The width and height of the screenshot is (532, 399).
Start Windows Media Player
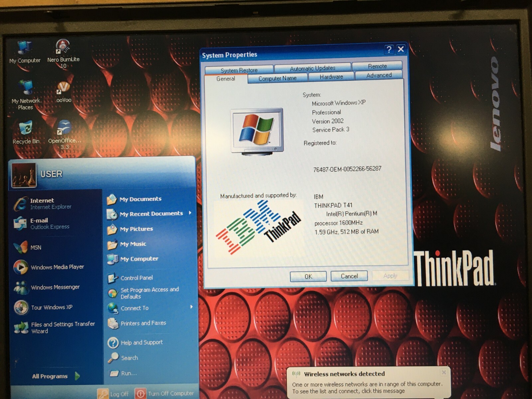tap(49, 267)
